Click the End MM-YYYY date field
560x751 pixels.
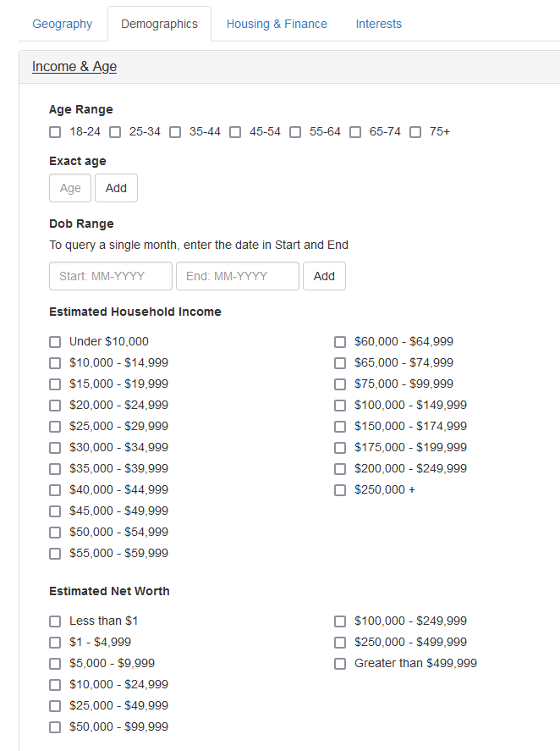pos(238,276)
